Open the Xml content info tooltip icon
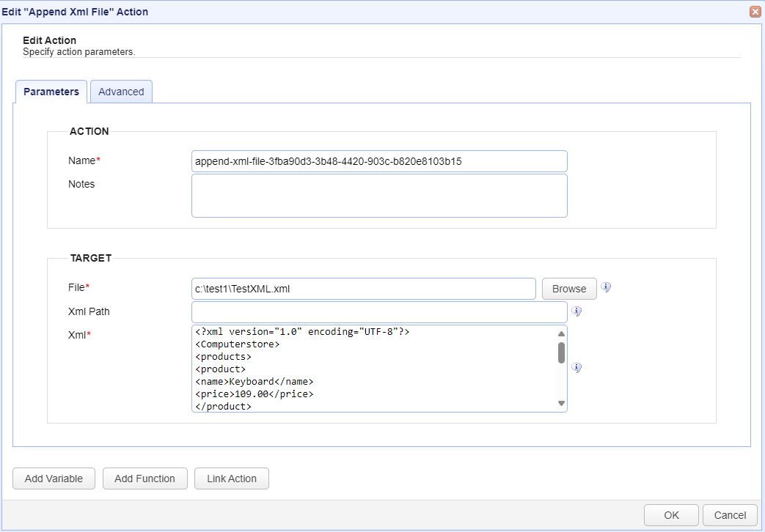The width and height of the screenshot is (765, 532). click(577, 367)
